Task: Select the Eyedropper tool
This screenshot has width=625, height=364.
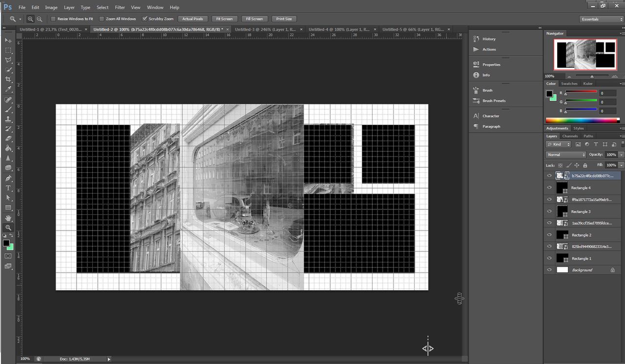Action: point(8,89)
